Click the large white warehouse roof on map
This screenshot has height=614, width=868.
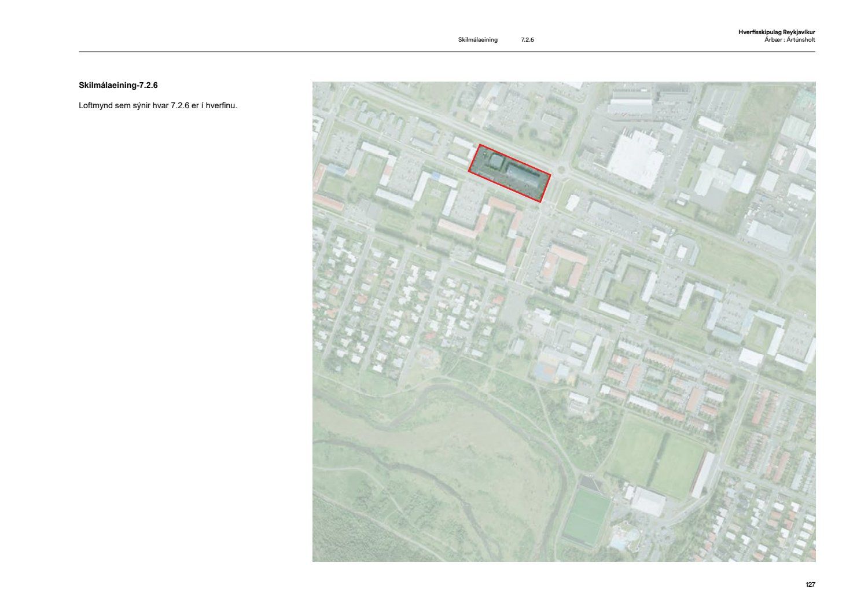pyautogui.click(x=635, y=157)
